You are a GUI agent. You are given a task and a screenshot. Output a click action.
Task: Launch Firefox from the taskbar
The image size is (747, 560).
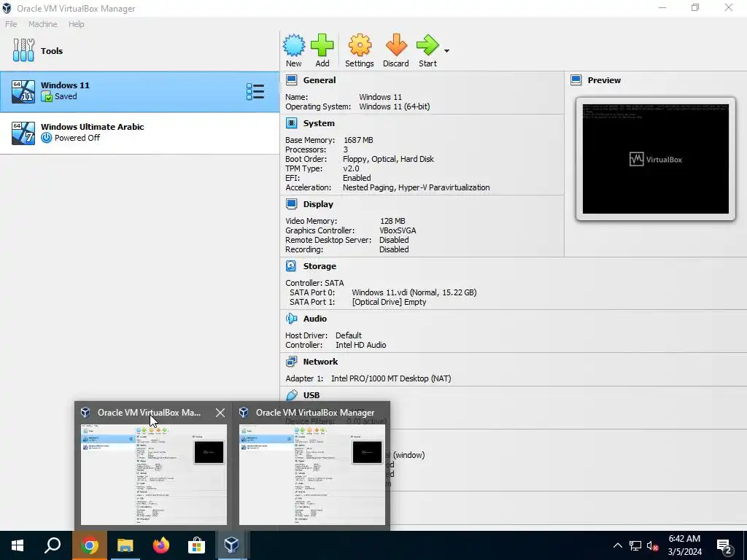tap(161, 545)
